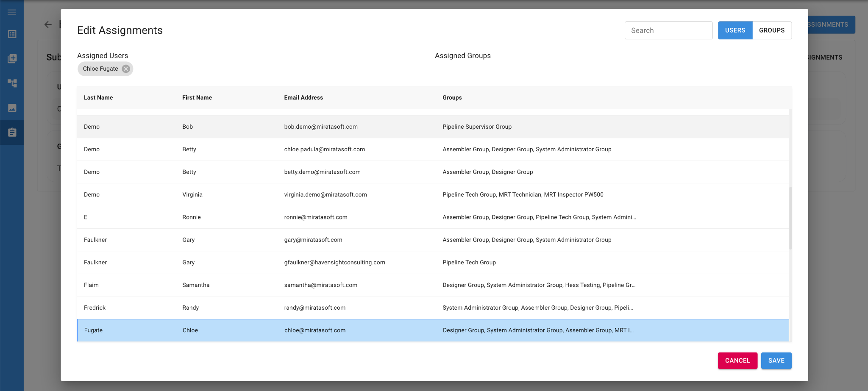Open the hierarchy tree sidebar icon
The height and width of the screenshot is (391, 868).
point(12,83)
